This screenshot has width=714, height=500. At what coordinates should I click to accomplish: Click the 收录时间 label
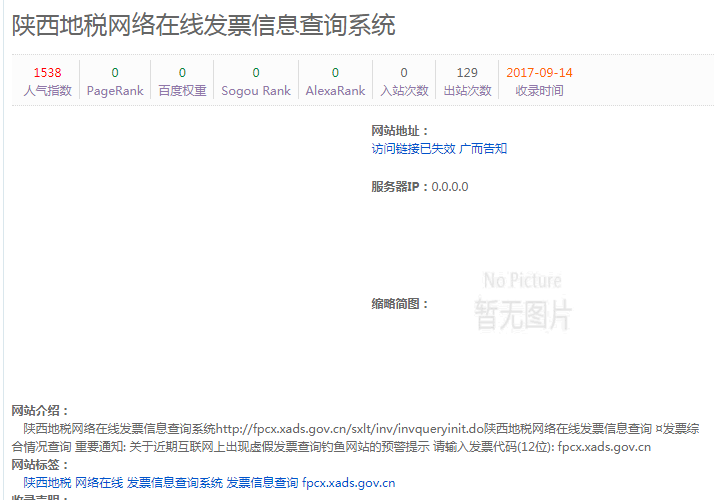coord(539,91)
